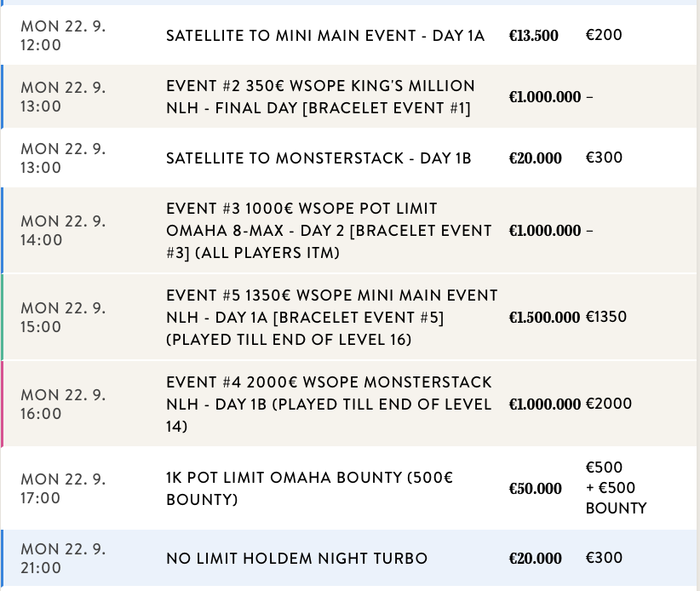Click the 21:00 start time cell
The width and height of the screenshot is (700, 591).
coord(64,559)
